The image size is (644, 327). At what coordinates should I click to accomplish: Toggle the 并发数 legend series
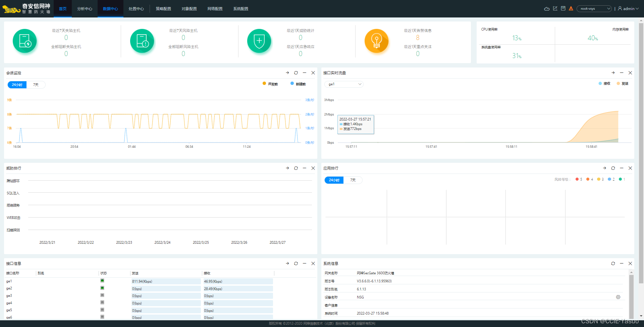[270, 84]
